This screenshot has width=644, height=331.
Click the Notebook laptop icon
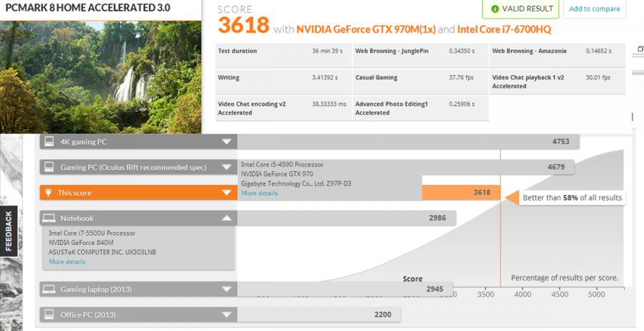49,219
